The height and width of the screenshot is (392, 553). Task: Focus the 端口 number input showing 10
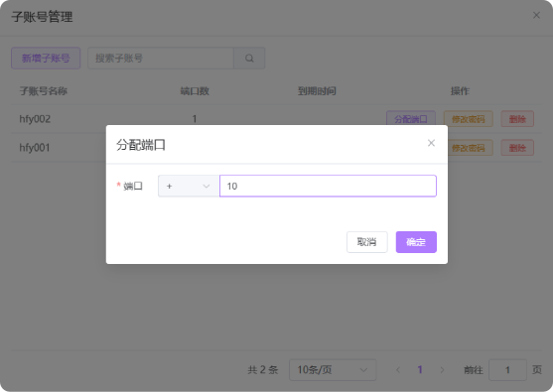click(328, 186)
